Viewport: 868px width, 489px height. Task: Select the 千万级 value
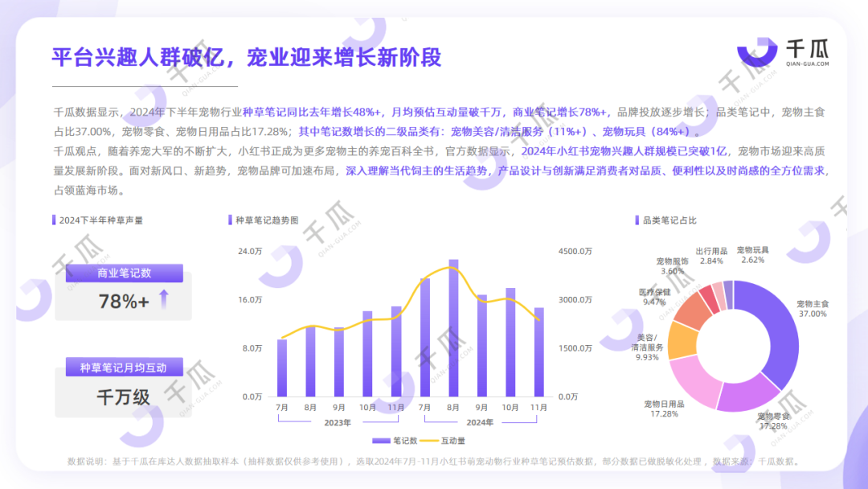124,397
